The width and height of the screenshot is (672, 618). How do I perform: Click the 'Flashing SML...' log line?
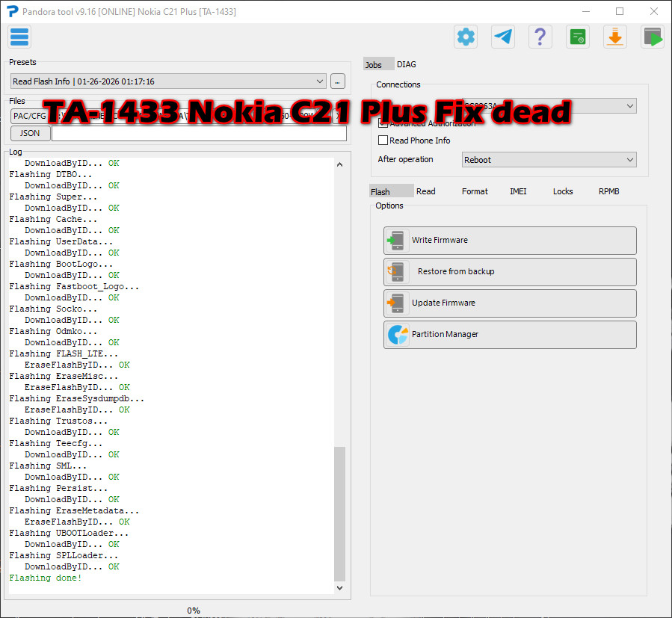[48, 466]
